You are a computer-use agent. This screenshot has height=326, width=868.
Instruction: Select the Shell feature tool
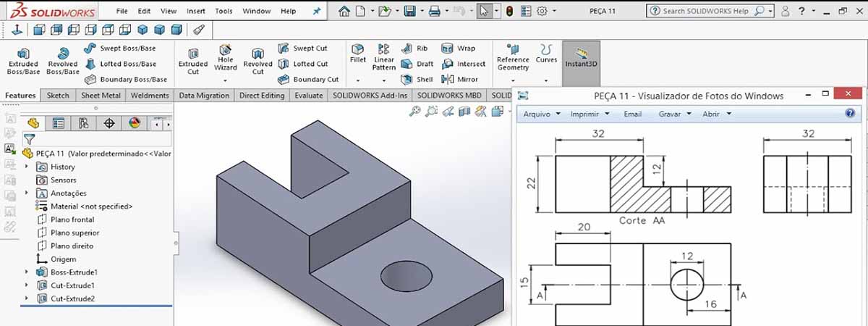pos(417,80)
